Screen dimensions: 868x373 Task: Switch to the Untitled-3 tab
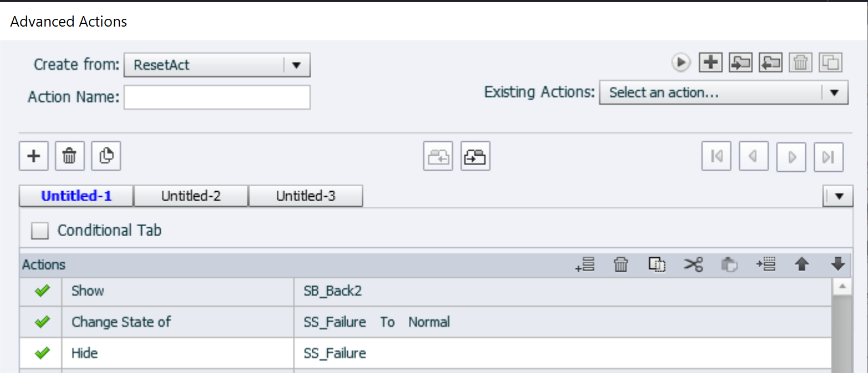point(306,196)
